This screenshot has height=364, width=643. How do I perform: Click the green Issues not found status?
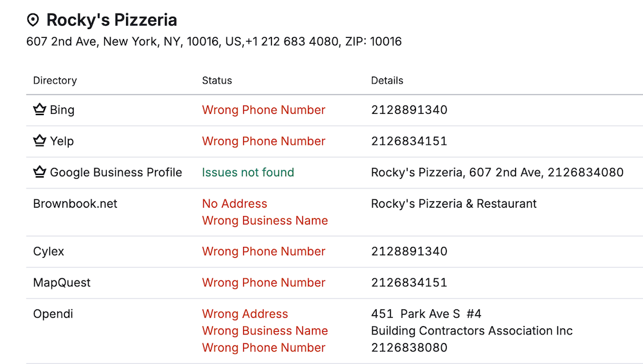point(248,172)
